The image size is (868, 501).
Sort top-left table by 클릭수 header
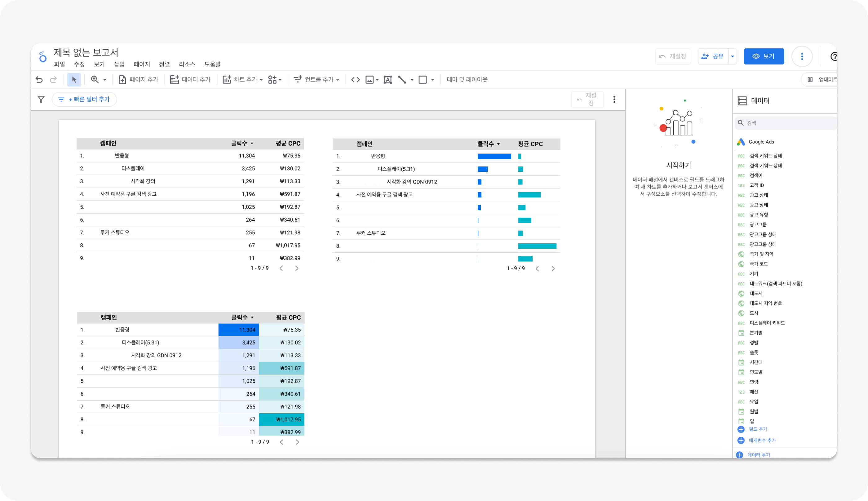[242, 144]
